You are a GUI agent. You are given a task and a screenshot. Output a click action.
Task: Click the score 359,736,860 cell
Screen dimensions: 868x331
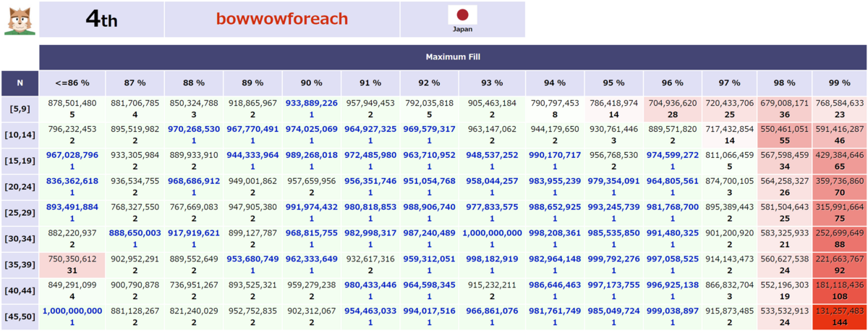pos(839,187)
